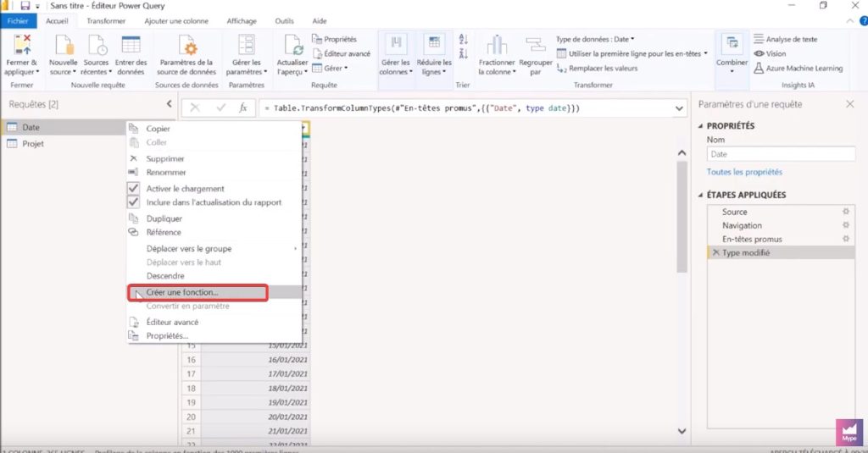The width and height of the screenshot is (868, 453).
Task: Expand Utiliser la première ligne dropdown arrow
Action: point(705,53)
